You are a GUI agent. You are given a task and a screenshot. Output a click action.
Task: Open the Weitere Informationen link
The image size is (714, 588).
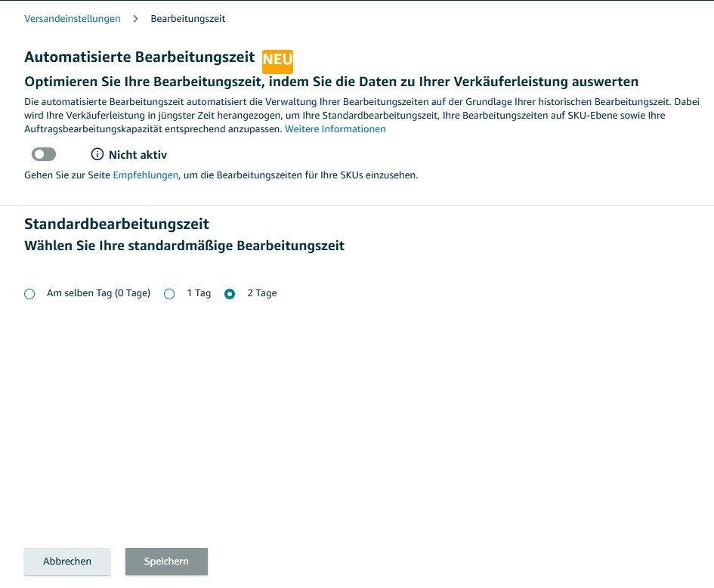click(x=335, y=129)
